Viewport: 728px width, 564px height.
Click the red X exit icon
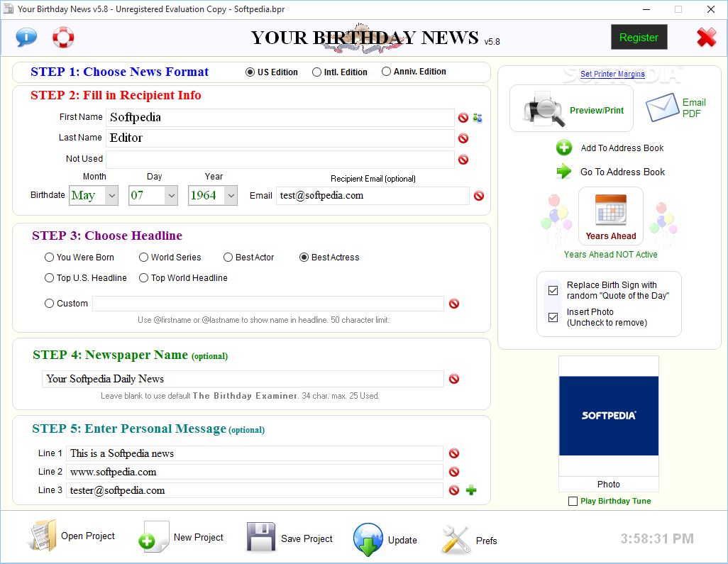[706, 38]
